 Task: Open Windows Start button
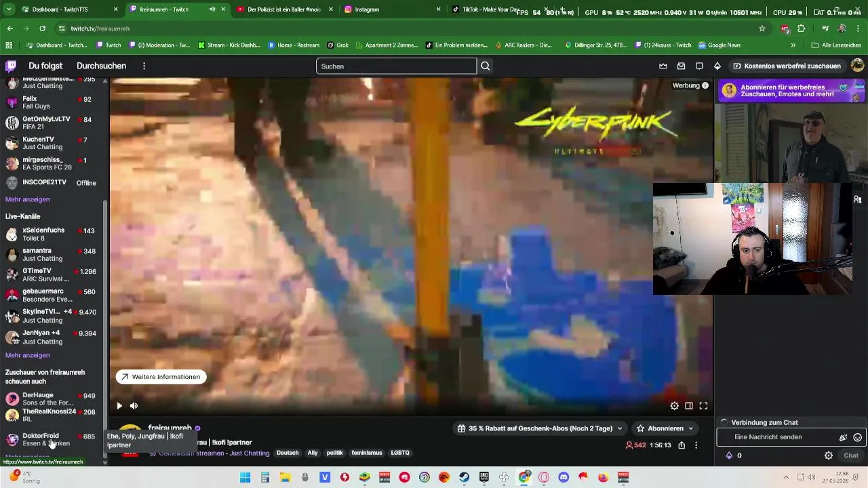pos(245,477)
